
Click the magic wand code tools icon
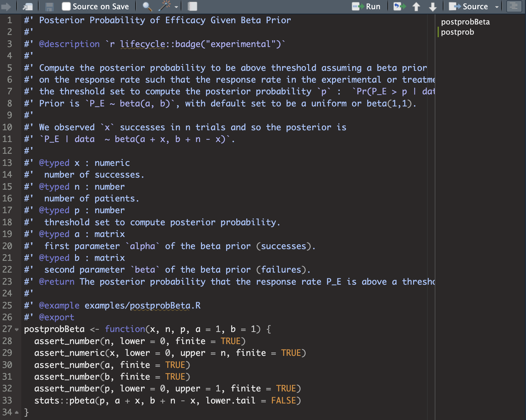coord(165,6)
